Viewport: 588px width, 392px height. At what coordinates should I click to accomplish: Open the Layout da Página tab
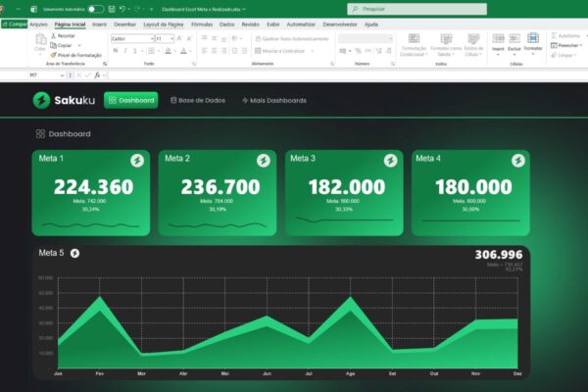tap(164, 24)
